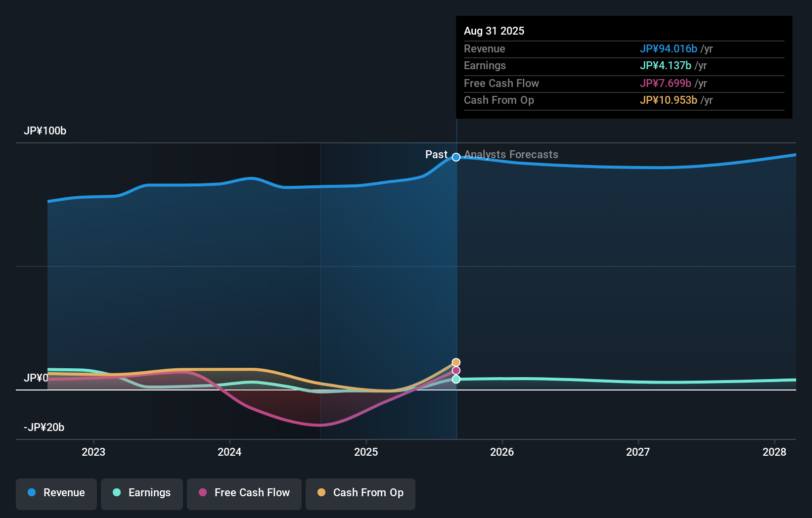Click the JP¥4.137b earnings value in tooltip
The width and height of the screenshot is (812, 518).
(665, 66)
